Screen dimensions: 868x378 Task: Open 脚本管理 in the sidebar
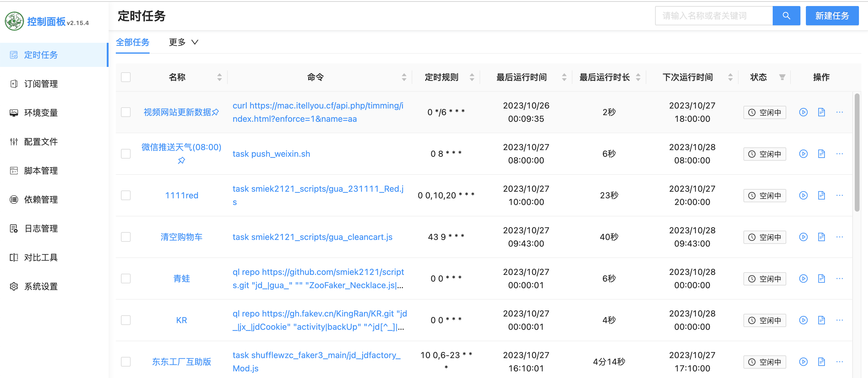[54, 171]
